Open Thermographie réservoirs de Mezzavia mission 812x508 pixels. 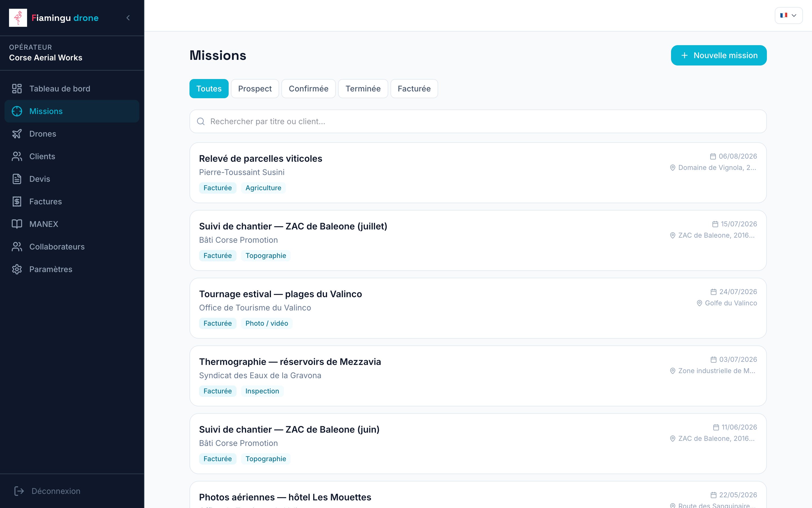[478, 376]
